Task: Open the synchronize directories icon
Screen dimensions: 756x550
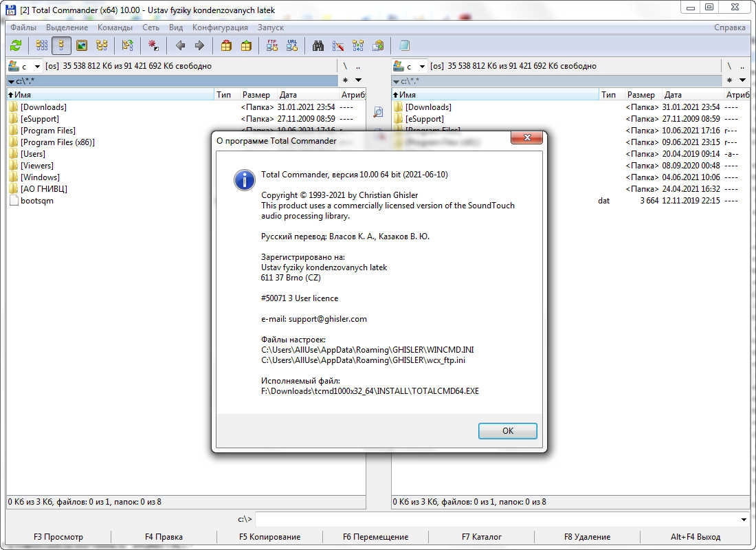Action: 358,46
